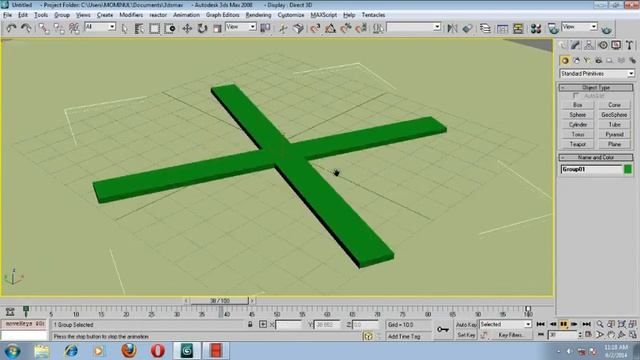
Task: Click the Plane primitive button
Action: point(614,144)
